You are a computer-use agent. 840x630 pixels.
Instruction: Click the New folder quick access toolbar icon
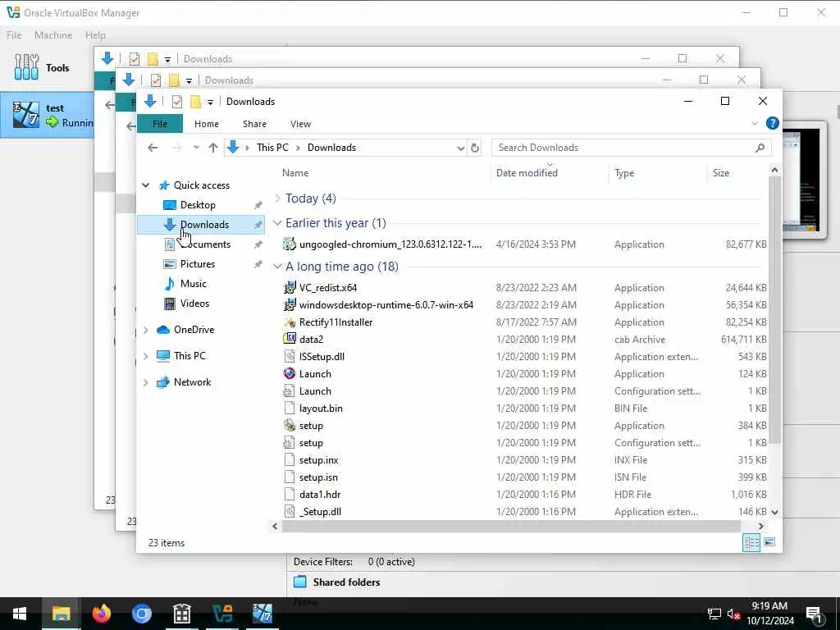[196, 101]
